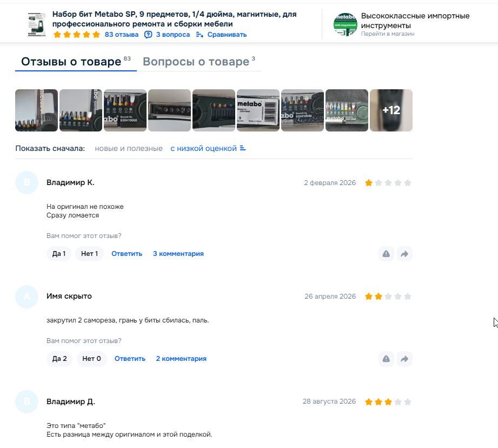Click the question bubble icon near 3 вопроса
Image resolution: width=498 pixels, height=448 pixels.
click(x=148, y=35)
